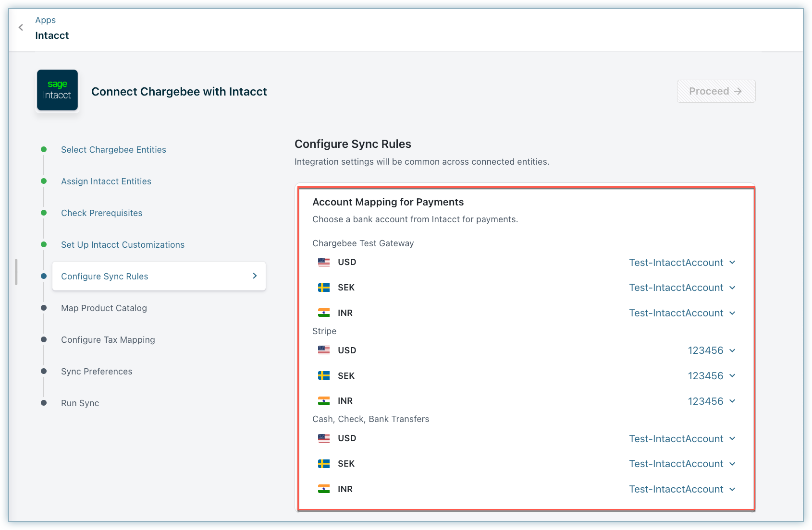Click the left-edge scrollbar handle
Image resolution: width=812 pixels, height=530 pixels.
click(16, 272)
